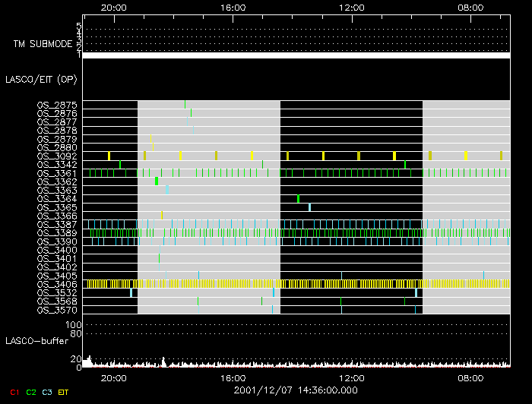The width and height of the screenshot is (532, 404).
Task: Click the OS_2875 row label
Action: 57,105
